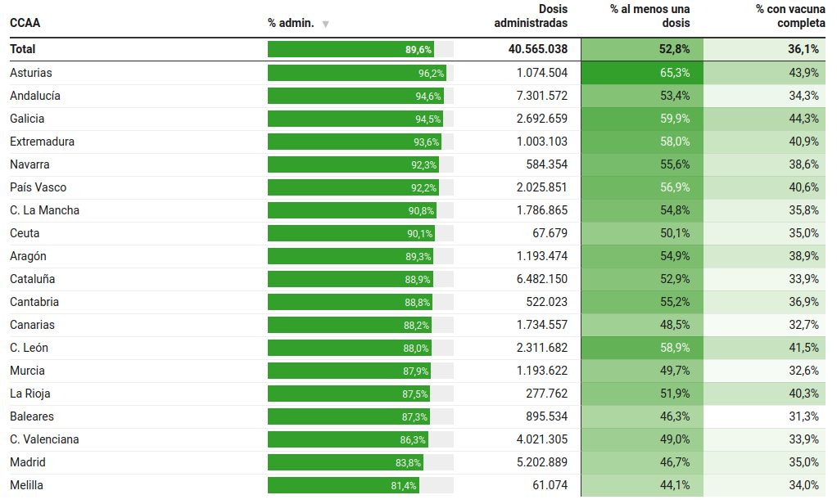837x504 pixels.
Task: Sort table by CCAA column header
Action: (x=25, y=23)
